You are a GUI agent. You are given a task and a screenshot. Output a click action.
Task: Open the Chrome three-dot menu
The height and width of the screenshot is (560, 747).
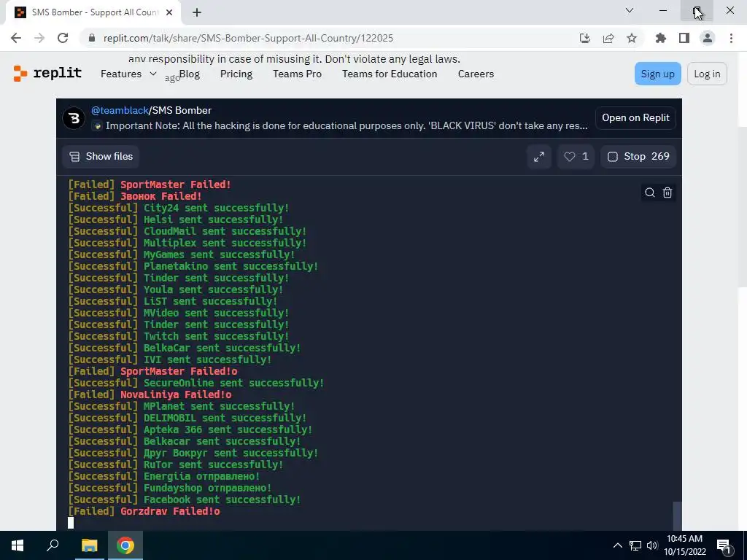[x=731, y=38]
